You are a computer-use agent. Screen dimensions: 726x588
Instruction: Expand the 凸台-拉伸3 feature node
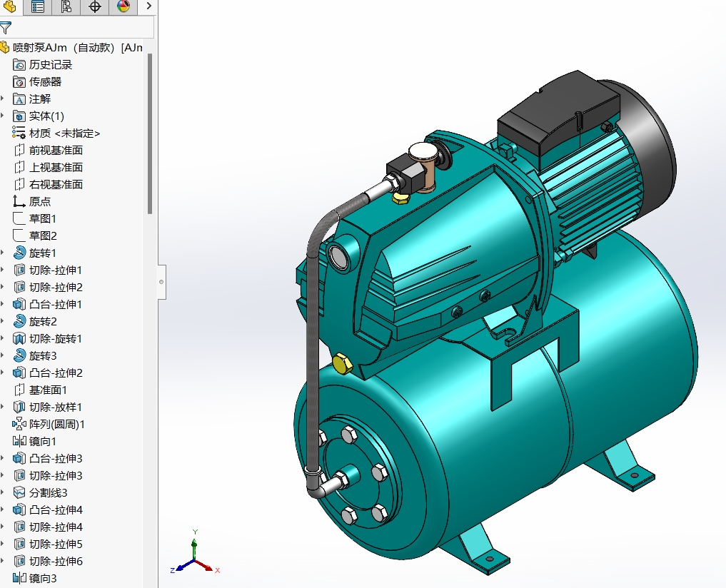pyautogui.click(x=2, y=458)
